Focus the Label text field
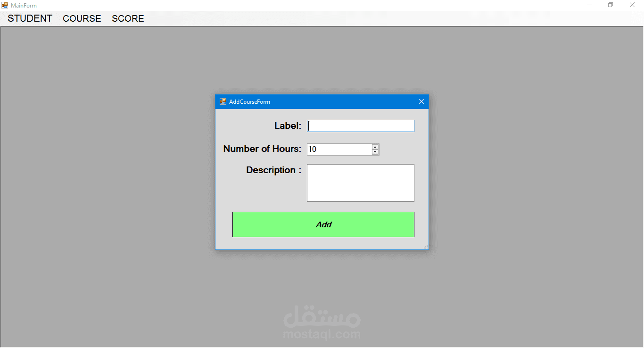 click(361, 126)
